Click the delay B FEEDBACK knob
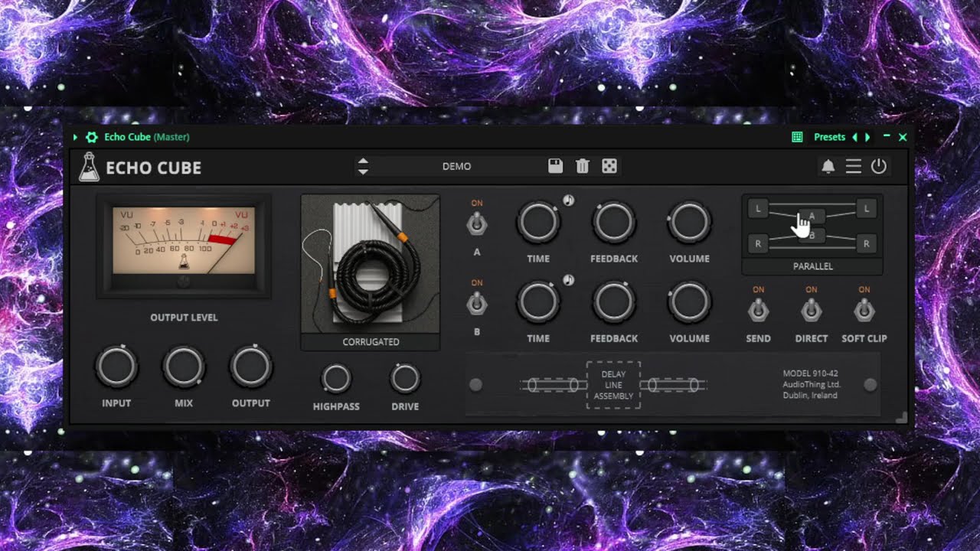This screenshot has height=551, width=980. [614, 302]
